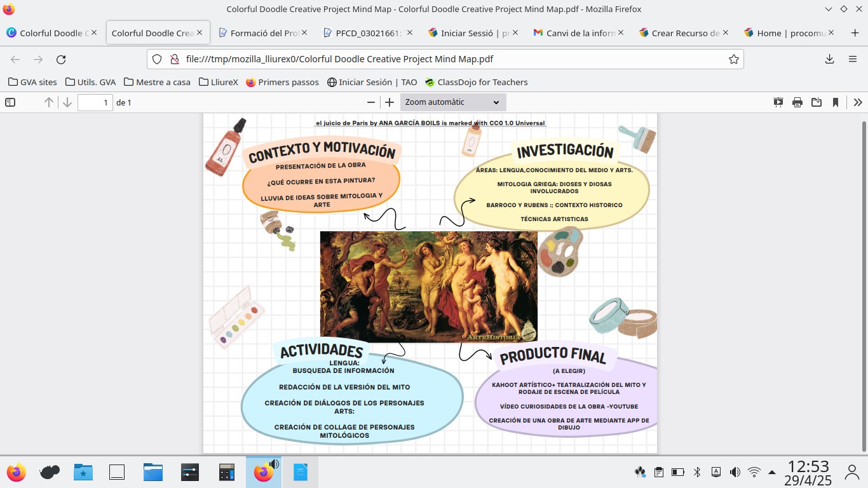Print the PDF document

[797, 102]
